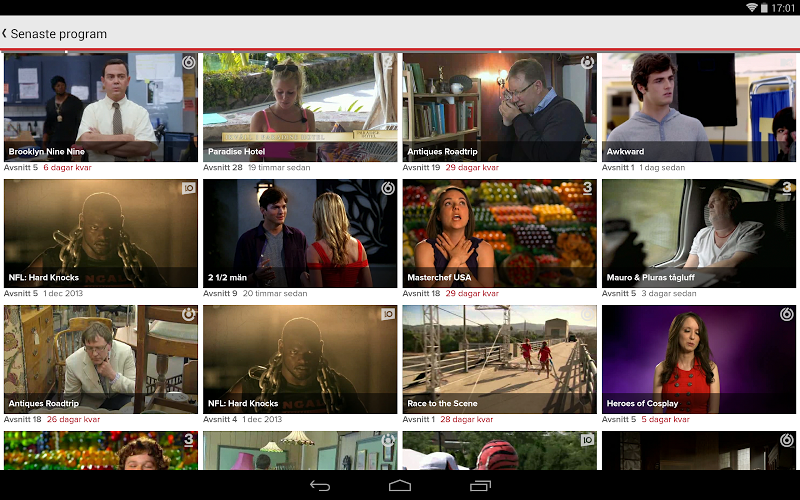Tap the TV8 logo on Antiques Roadtrip Avsnitt 19
The width and height of the screenshot is (800, 500).
pyautogui.click(x=587, y=62)
